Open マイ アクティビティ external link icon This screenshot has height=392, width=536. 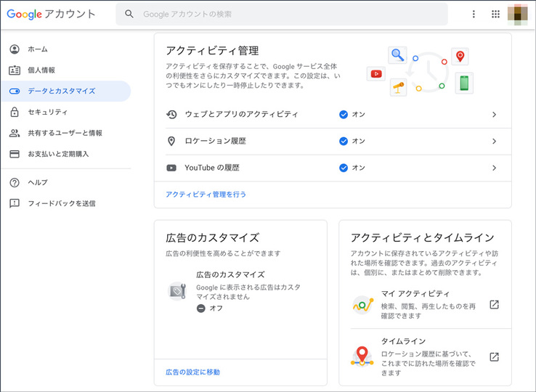494,304
